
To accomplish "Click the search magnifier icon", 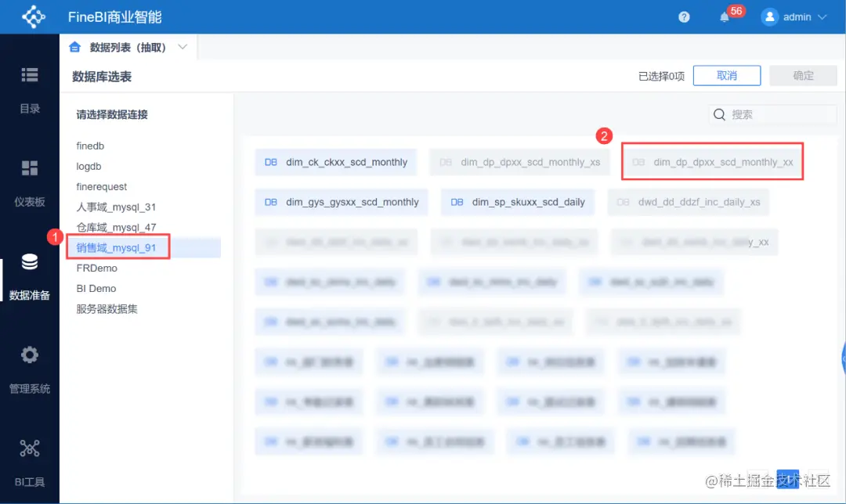I will (x=719, y=114).
